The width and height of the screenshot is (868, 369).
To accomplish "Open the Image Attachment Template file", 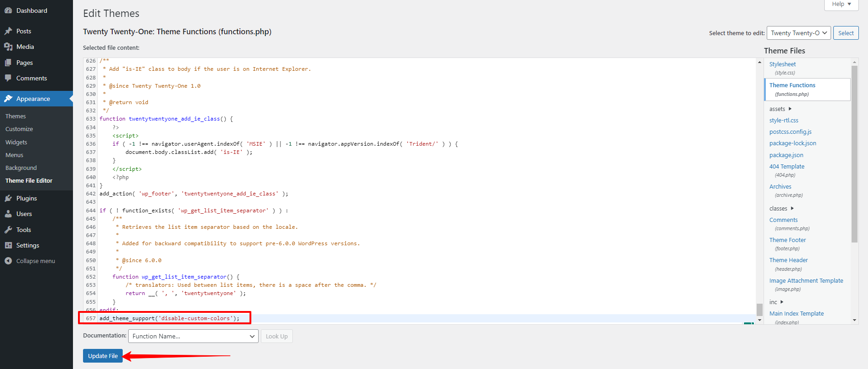I will 806,281.
